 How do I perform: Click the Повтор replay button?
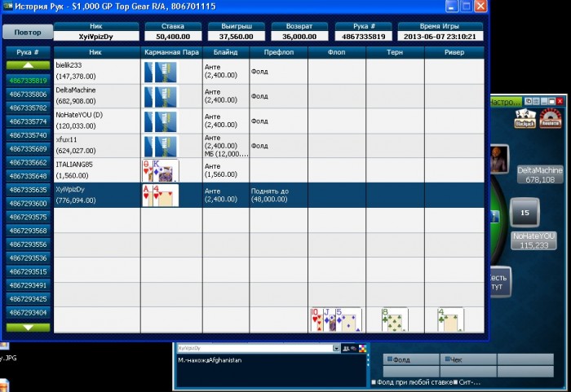[28, 32]
